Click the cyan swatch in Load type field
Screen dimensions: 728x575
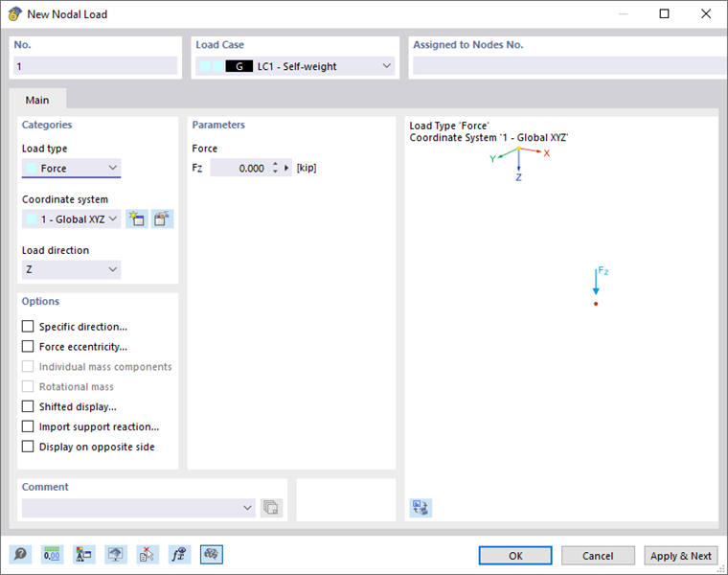32,168
